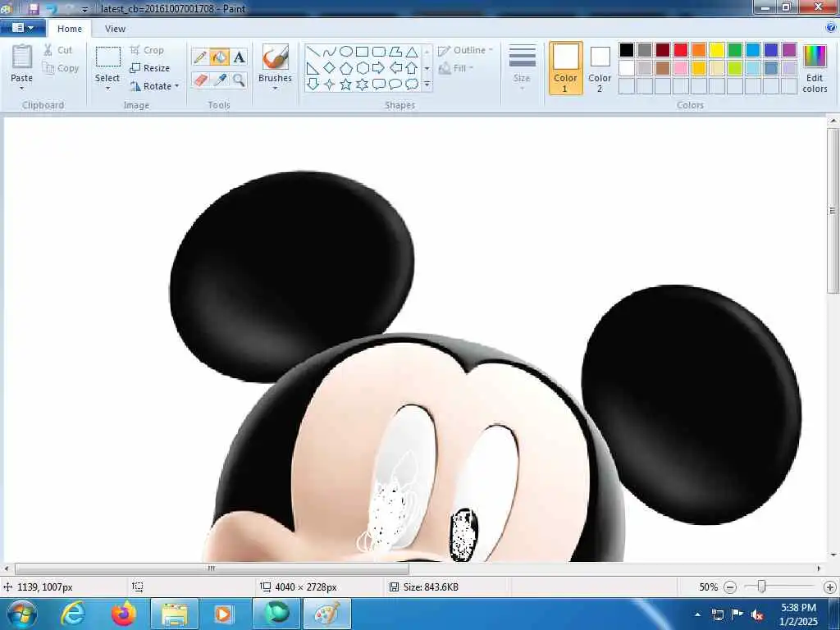
Task: Choose the Oval callout shape
Action: coord(395,84)
